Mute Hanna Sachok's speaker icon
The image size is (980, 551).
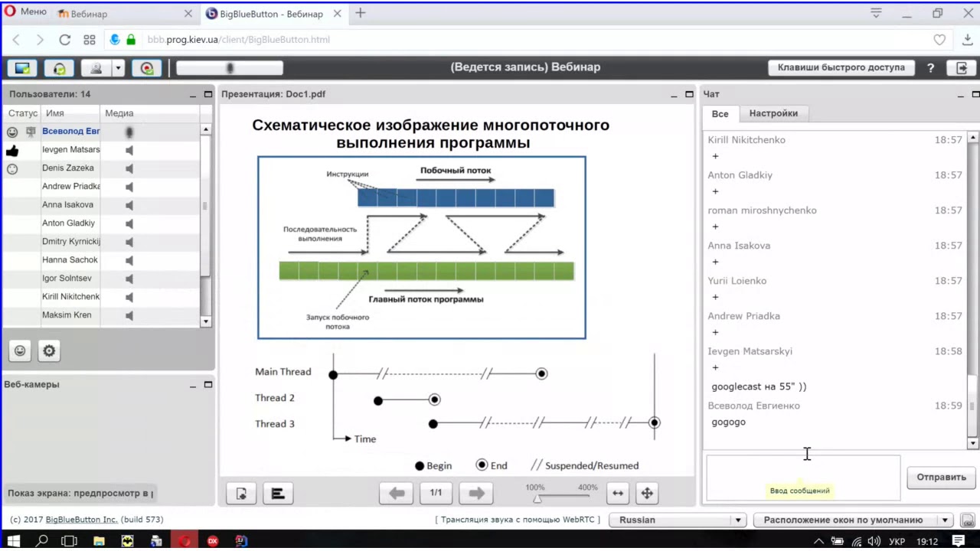129,260
